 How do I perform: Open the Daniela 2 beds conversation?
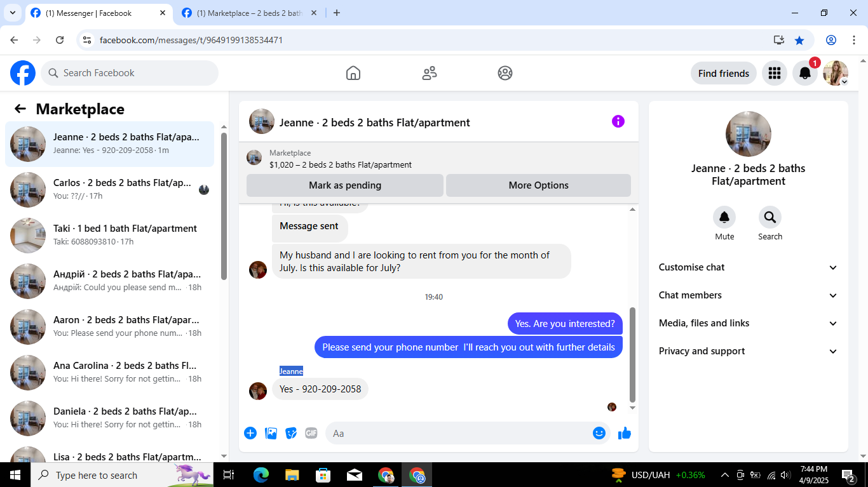pyautogui.click(x=110, y=418)
